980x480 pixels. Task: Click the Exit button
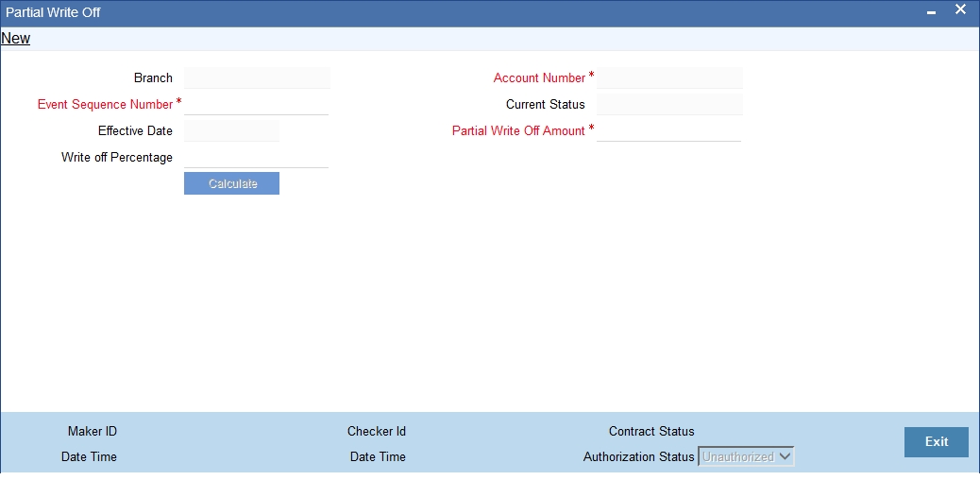coord(937,442)
